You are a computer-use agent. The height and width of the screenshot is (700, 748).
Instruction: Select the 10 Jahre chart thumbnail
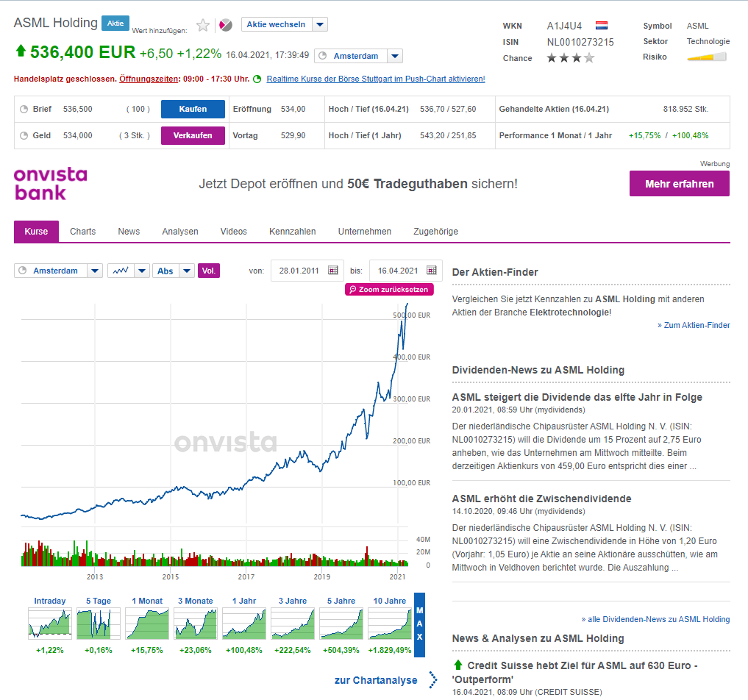(390, 624)
